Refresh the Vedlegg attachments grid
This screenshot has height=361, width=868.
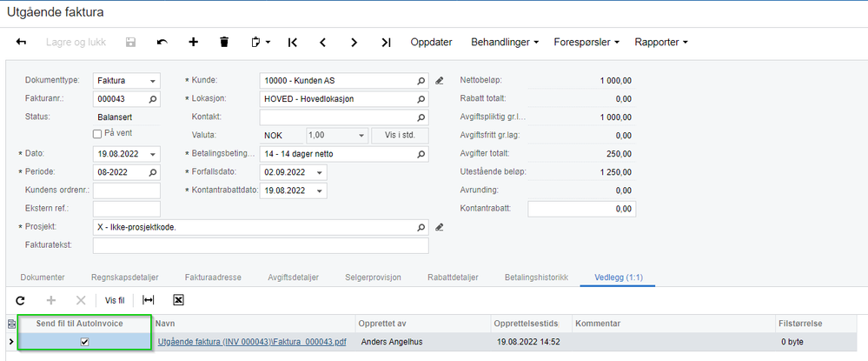pyautogui.click(x=21, y=301)
